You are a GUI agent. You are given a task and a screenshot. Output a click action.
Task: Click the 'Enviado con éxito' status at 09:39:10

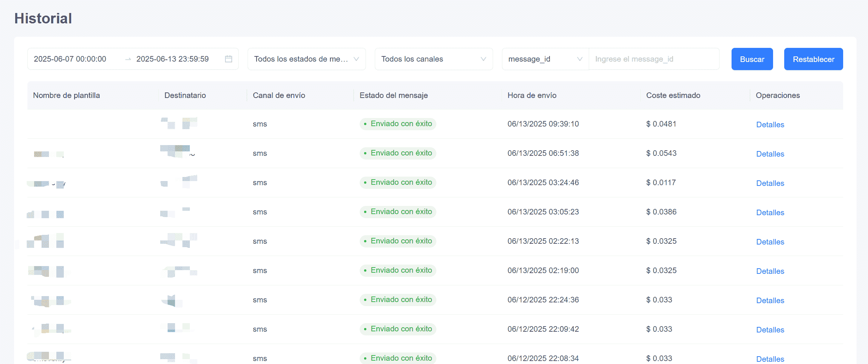coord(398,124)
